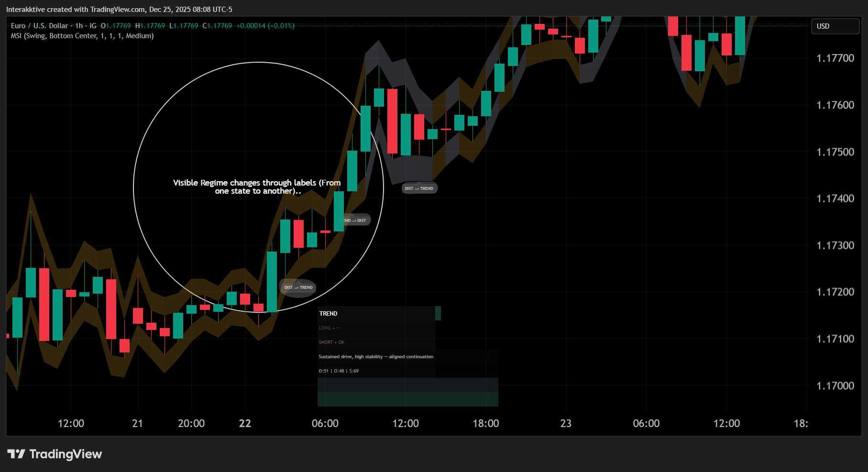This screenshot has width=868, height=472.
Task: Click the '18:00' time axis label
Action: point(486,423)
